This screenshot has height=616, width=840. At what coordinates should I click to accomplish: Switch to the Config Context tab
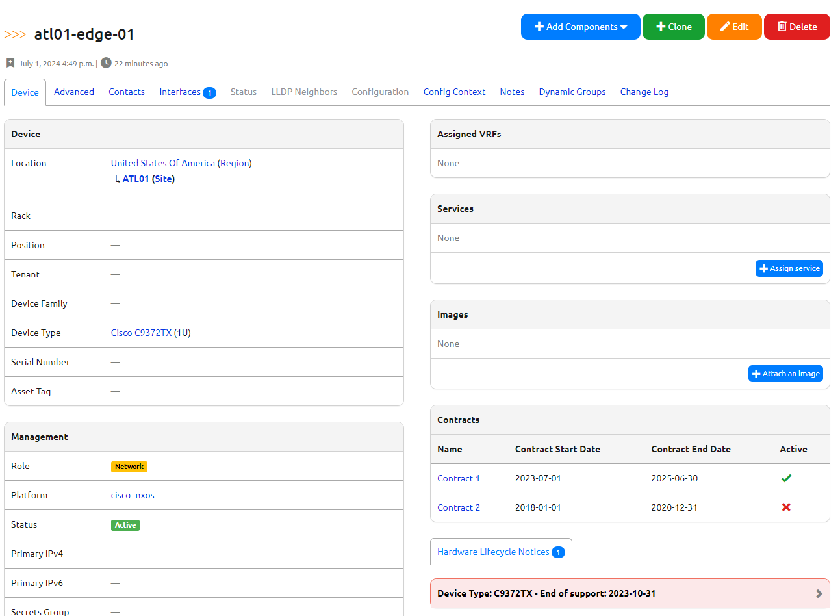[x=454, y=92]
